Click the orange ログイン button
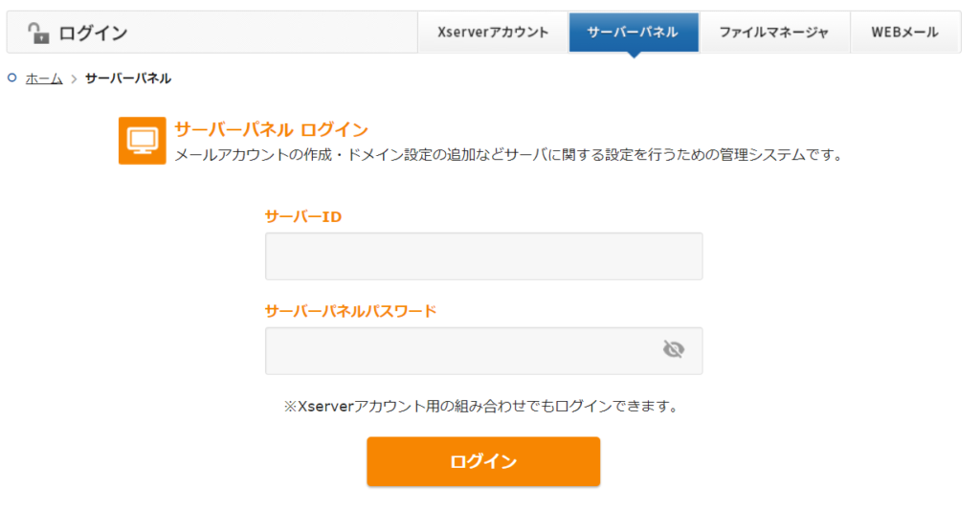Image resolution: width=980 pixels, height=510 pixels. (483, 461)
